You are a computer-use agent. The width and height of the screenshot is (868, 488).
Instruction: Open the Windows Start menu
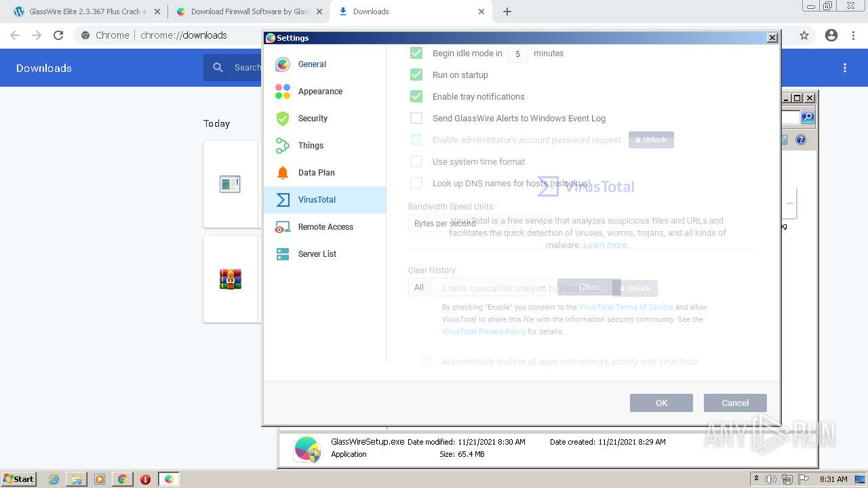[x=19, y=479]
